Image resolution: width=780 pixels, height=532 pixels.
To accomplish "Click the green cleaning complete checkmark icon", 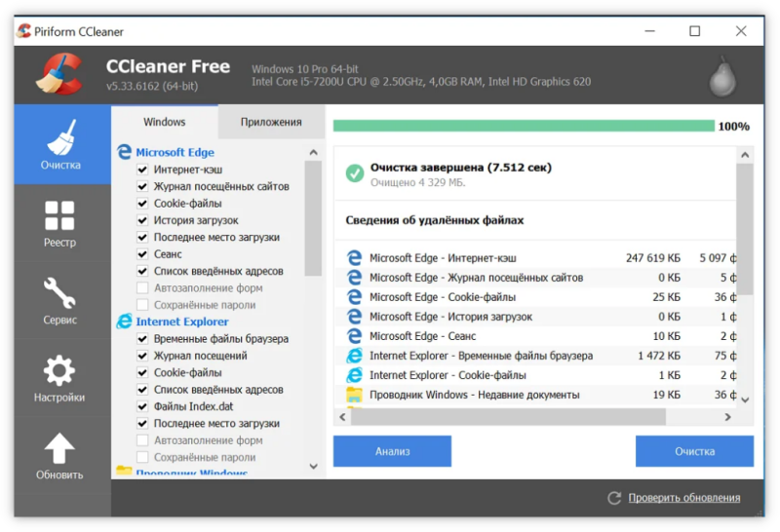I will coord(354,173).
